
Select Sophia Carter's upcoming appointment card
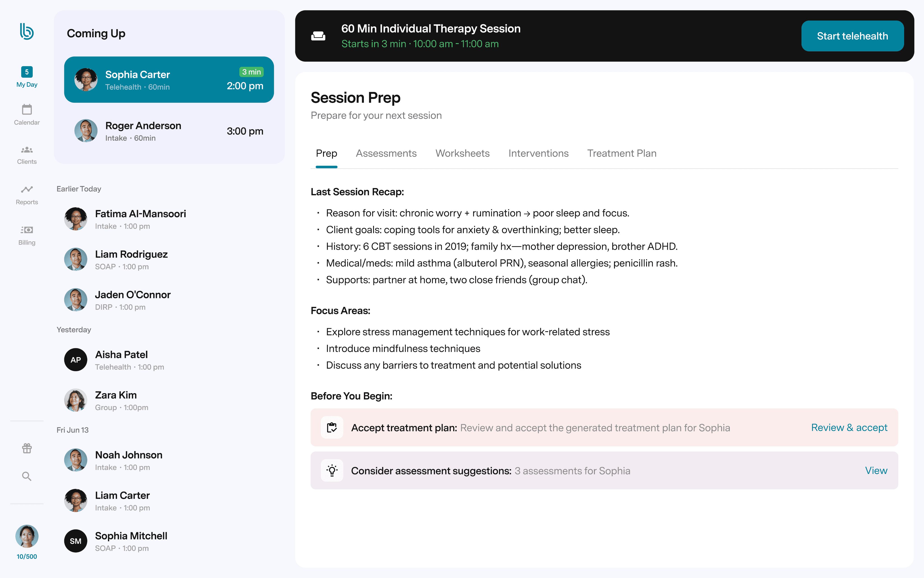click(x=169, y=79)
